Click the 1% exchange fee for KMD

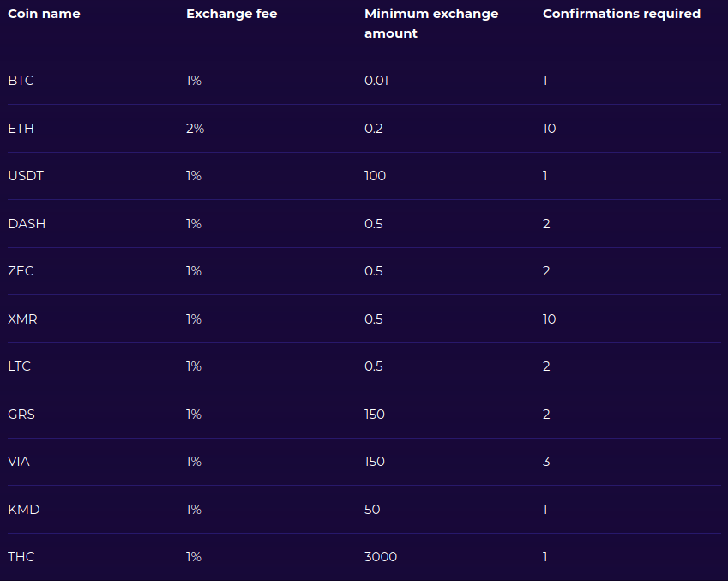click(194, 510)
